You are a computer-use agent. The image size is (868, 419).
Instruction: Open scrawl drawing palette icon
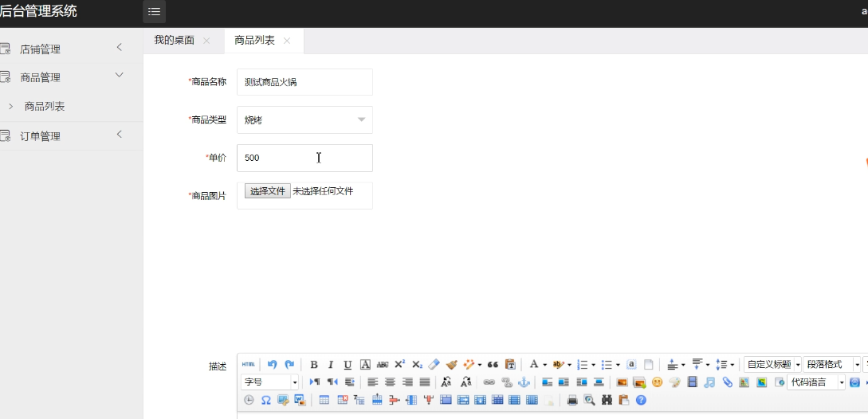674,382
